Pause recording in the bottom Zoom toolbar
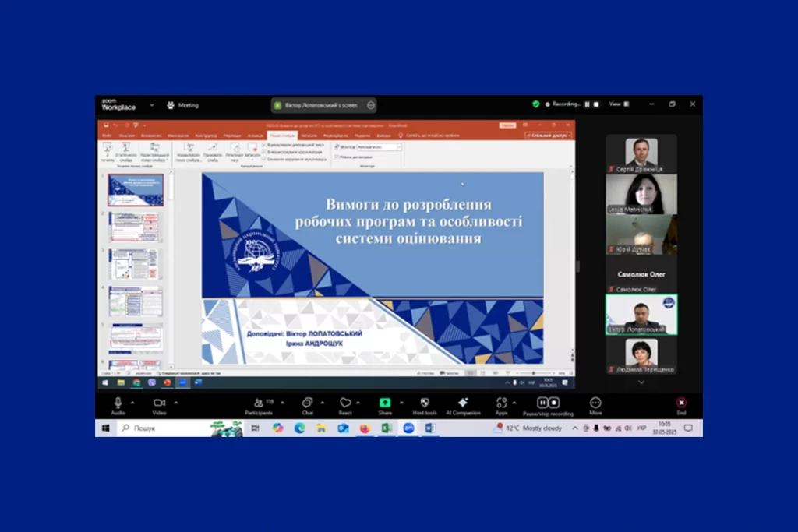This screenshot has width=798, height=532. click(x=542, y=402)
